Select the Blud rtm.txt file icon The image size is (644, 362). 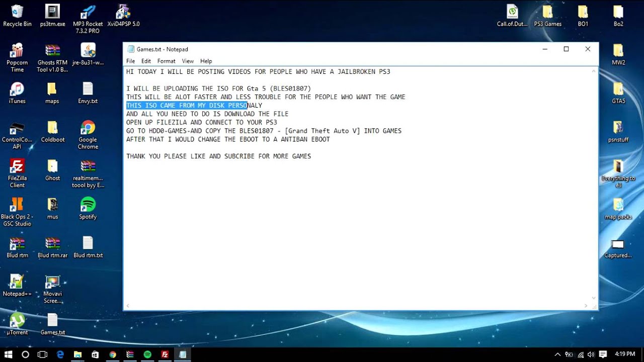[x=88, y=247]
